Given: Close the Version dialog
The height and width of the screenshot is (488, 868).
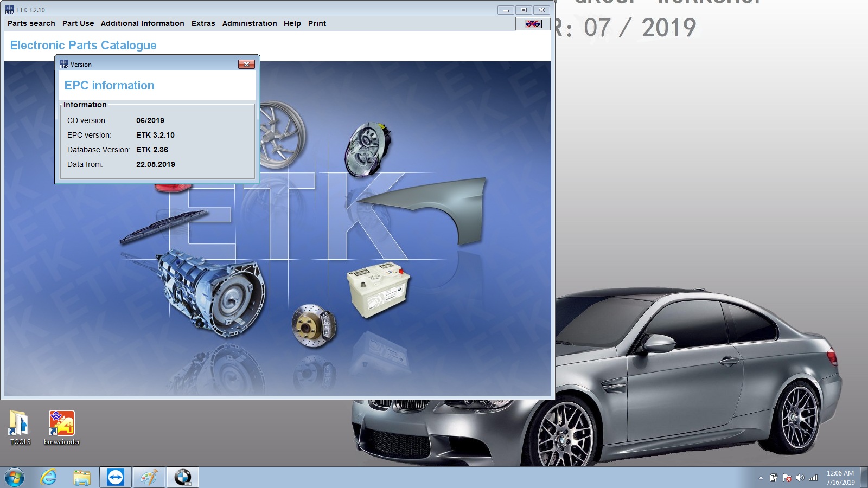Looking at the screenshot, I should [246, 64].
